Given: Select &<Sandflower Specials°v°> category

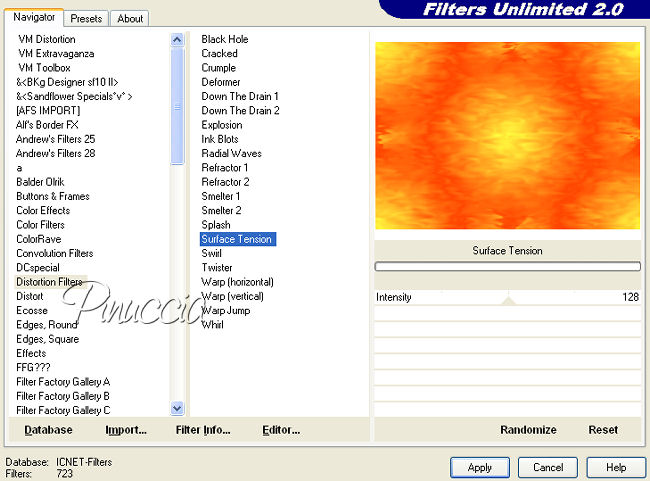Looking at the screenshot, I should point(74,96).
